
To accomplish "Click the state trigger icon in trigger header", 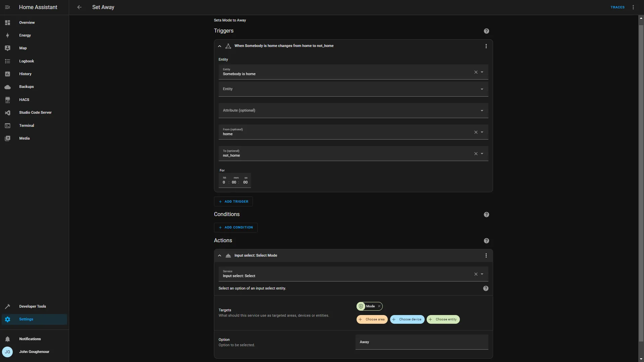I will pyautogui.click(x=228, y=46).
